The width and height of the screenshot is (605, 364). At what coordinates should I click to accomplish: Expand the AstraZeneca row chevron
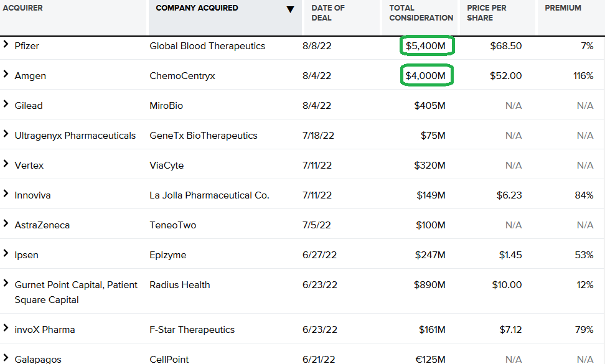coord(6,223)
